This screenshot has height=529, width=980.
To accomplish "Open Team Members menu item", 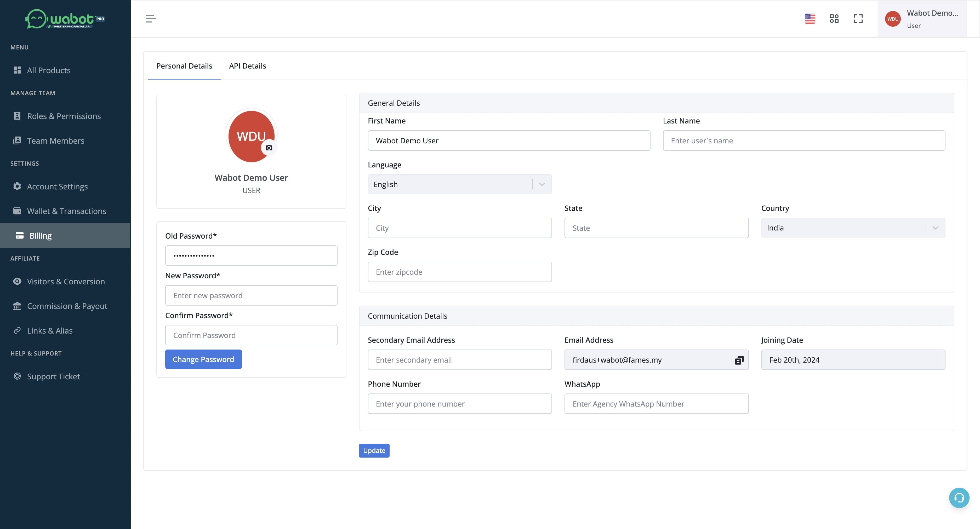I will pos(65,141).
